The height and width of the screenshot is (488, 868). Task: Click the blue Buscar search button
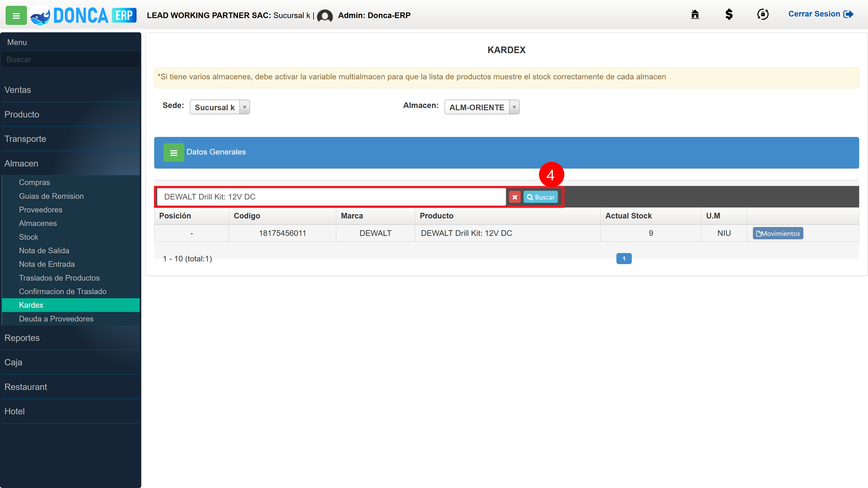click(x=540, y=197)
